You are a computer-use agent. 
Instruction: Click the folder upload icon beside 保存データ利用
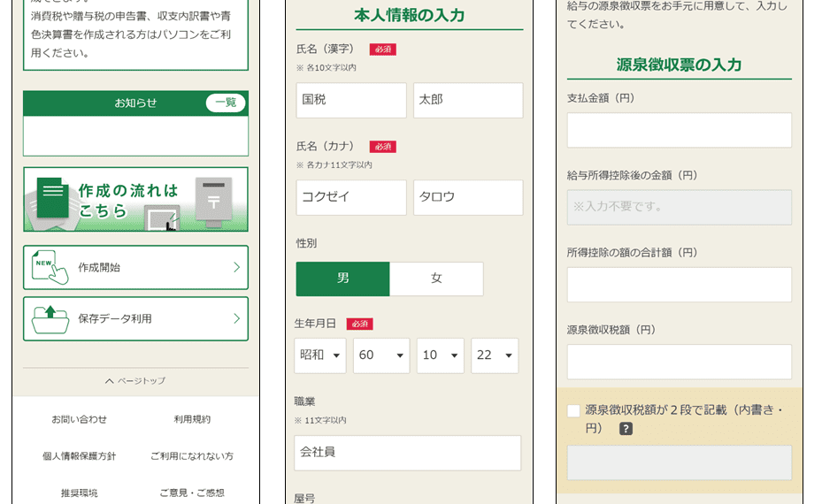pyautogui.click(x=50, y=319)
